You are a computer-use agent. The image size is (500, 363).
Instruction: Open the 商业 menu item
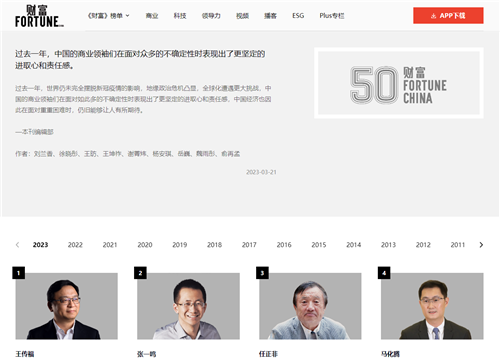point(152,16)
